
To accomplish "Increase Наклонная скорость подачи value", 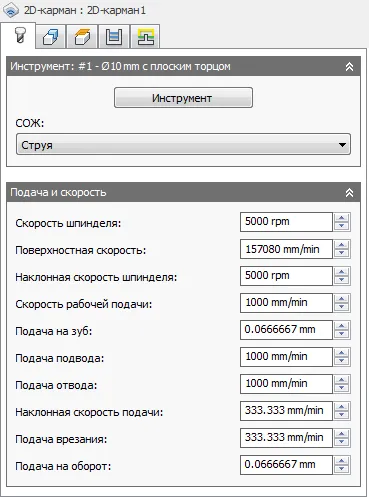I will pos(342,407).
